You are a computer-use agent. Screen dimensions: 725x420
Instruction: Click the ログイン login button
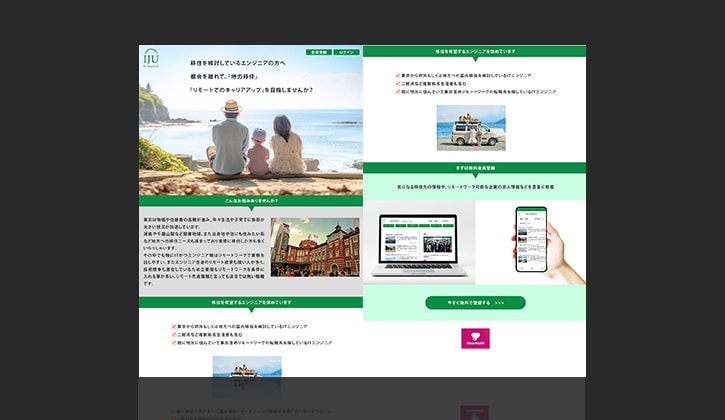click(346, 52)
